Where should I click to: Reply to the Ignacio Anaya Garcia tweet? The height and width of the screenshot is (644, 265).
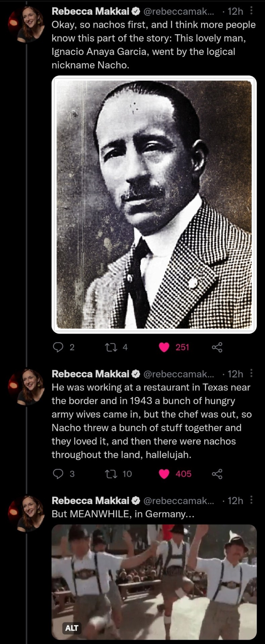58,347
